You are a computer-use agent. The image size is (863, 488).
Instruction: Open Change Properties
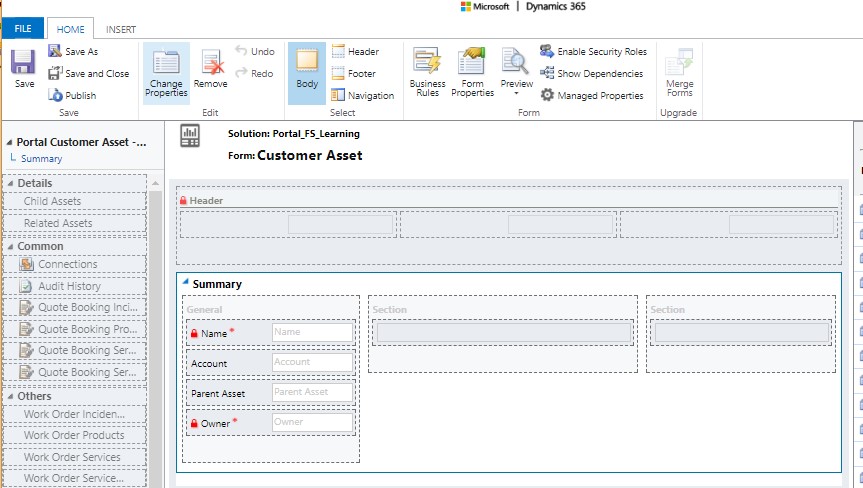166,74
